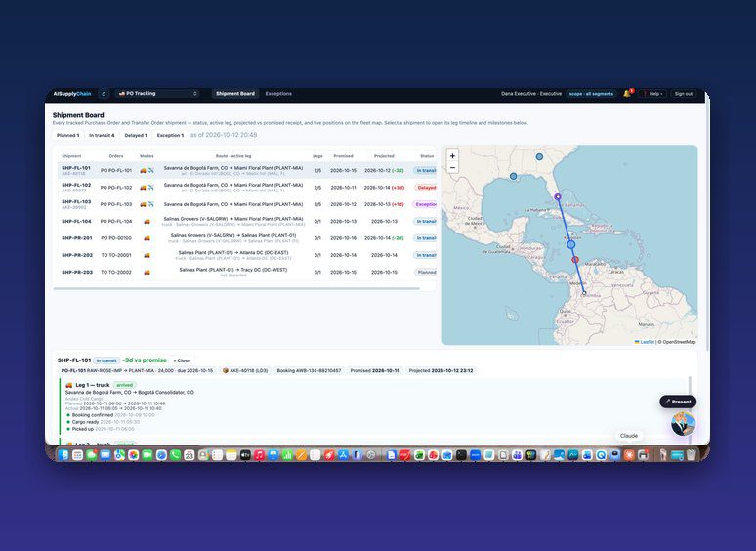Launch Claude from the dock
Viewport: 756px width, 551px height.
(x=629, y=454)
